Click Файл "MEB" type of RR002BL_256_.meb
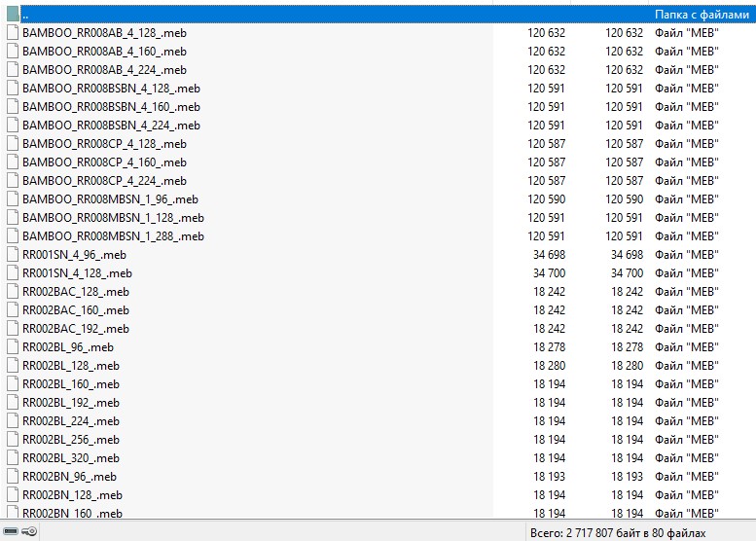The width and height of the screenshot is (756, 541). (687, 439)
